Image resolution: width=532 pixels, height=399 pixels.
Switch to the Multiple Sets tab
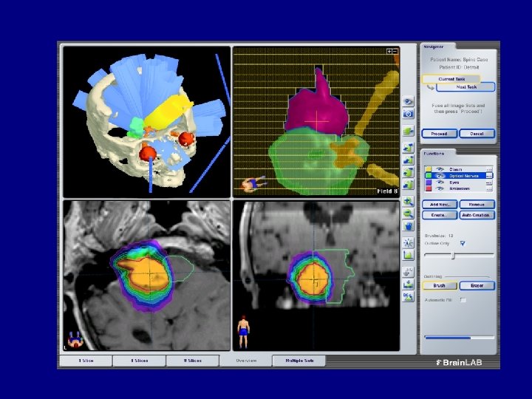[x=299, y=361]
